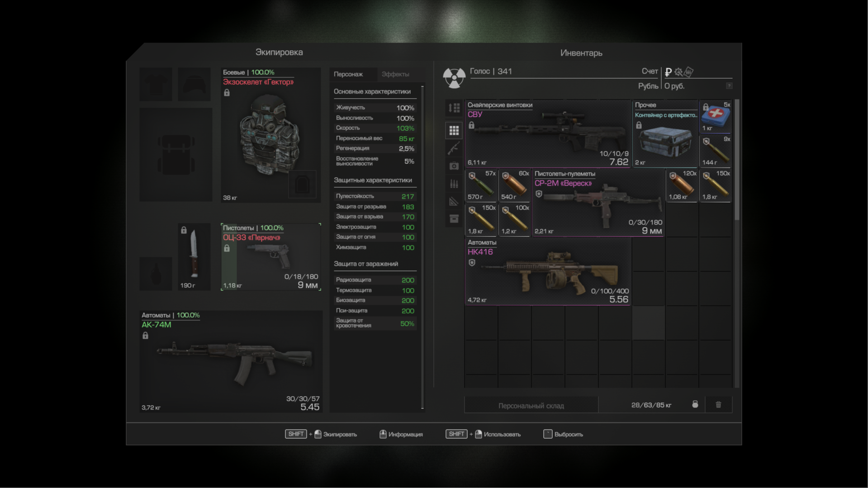Screen dimensions: 868x488
Task: Click the empty backpack equipment slot
Action: click(x=176, y=155)
